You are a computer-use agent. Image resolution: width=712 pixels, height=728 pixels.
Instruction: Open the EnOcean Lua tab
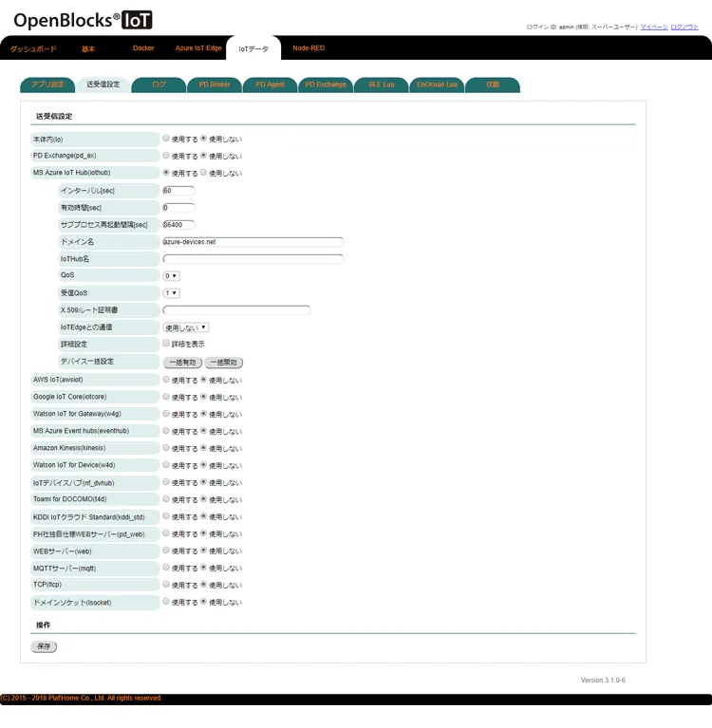tap(438, 84)
